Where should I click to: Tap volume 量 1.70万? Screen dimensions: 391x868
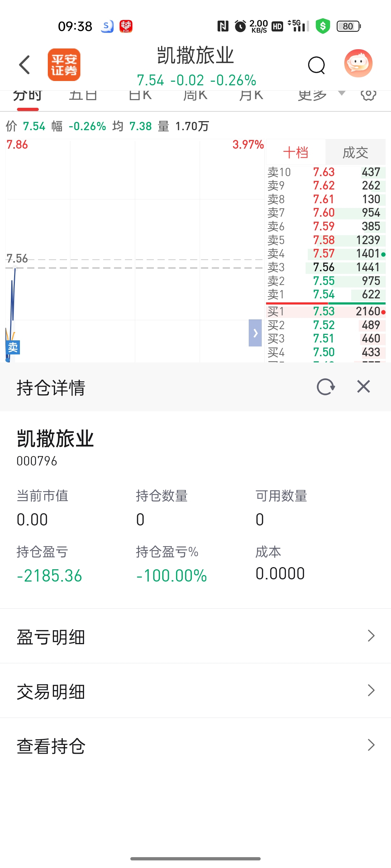[184, 126]
